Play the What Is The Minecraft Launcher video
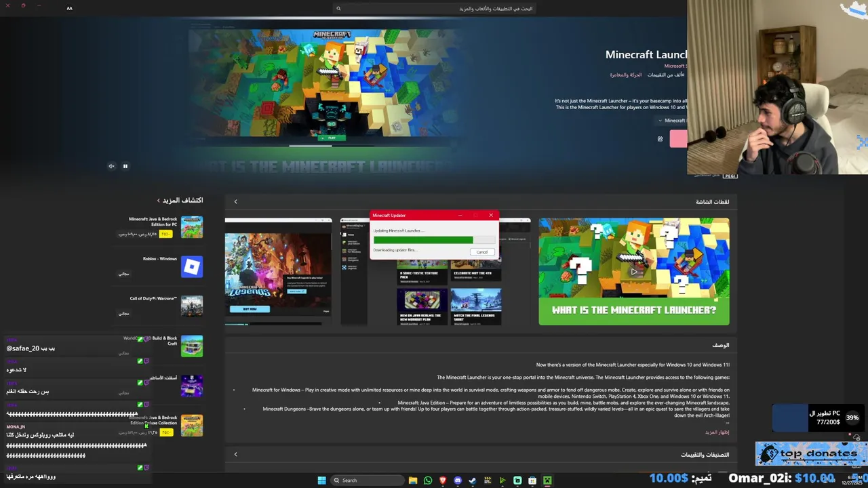The height and width of the screenshot is (488, 868). 634,271
